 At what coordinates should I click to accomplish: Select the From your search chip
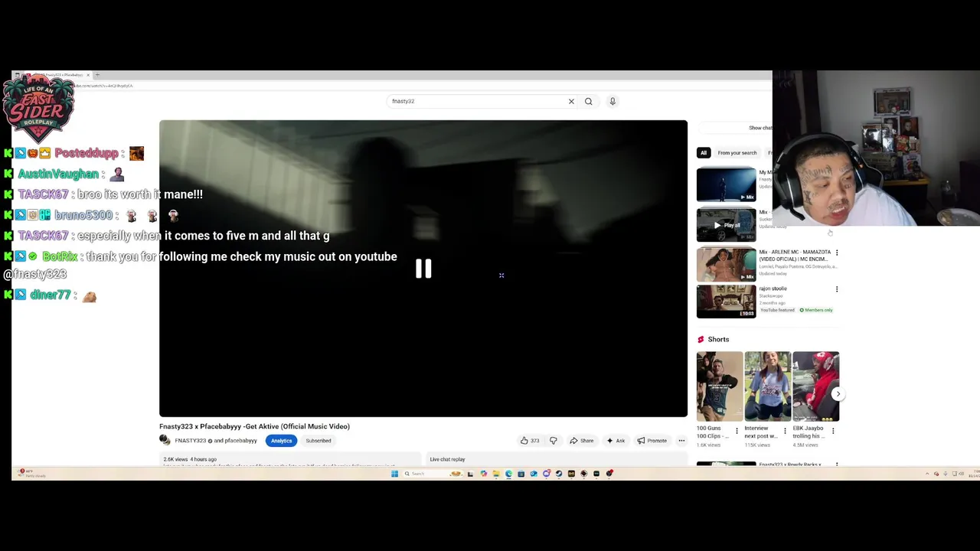click(737, 152)
